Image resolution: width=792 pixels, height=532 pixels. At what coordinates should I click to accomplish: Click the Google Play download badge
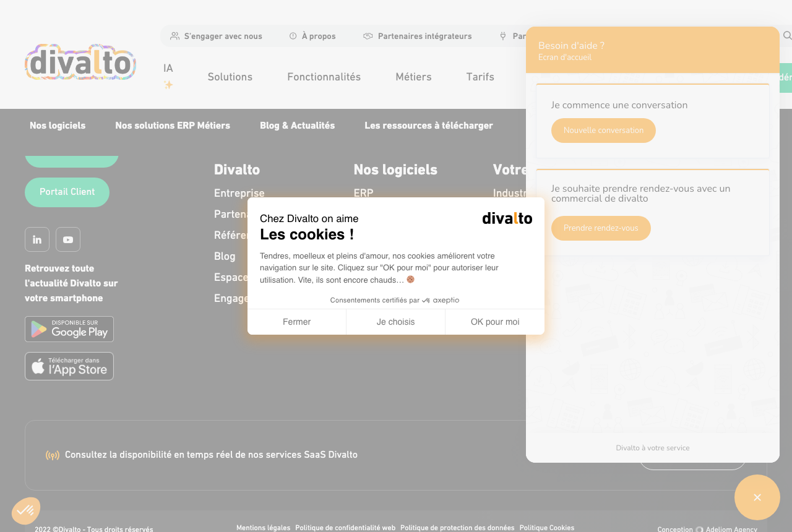point(69,329)
